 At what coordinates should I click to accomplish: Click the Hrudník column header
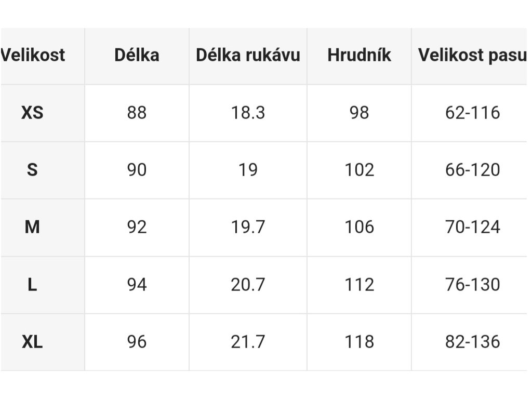359,55
